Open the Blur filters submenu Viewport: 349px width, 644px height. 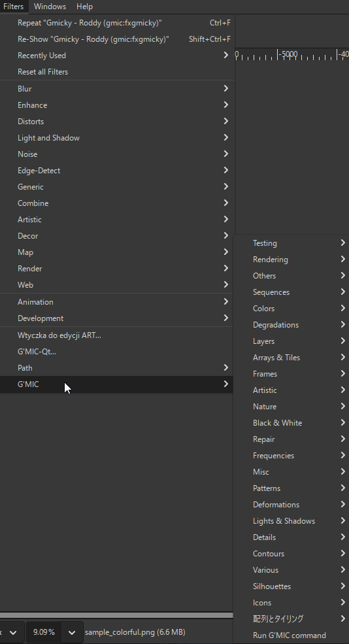(116, 89)
